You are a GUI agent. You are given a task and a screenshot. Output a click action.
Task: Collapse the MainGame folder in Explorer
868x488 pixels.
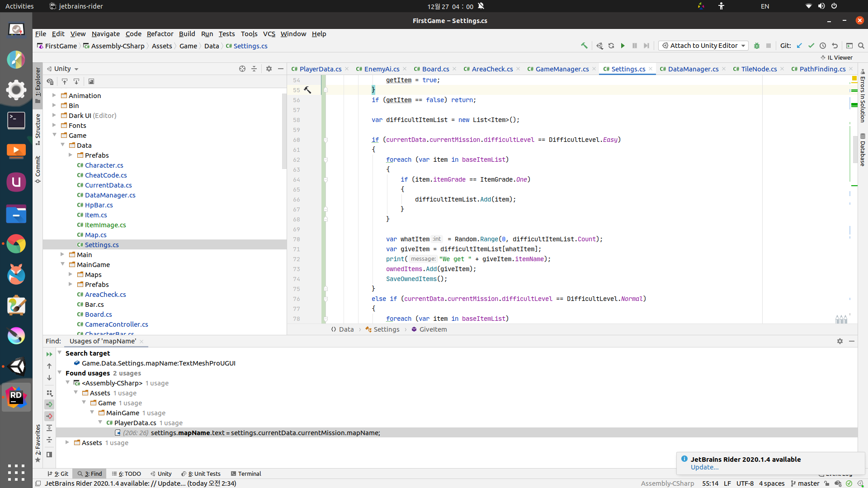click(x=62, y=264)
